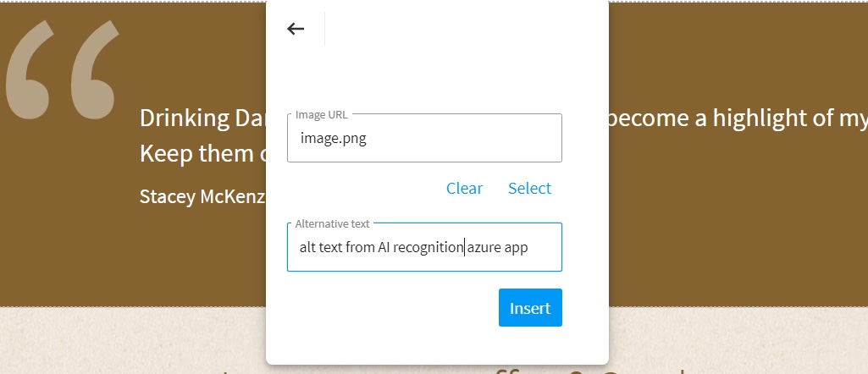Click the "Alternative text" field label
Screen dimensions: 868x374
(332, 224)
